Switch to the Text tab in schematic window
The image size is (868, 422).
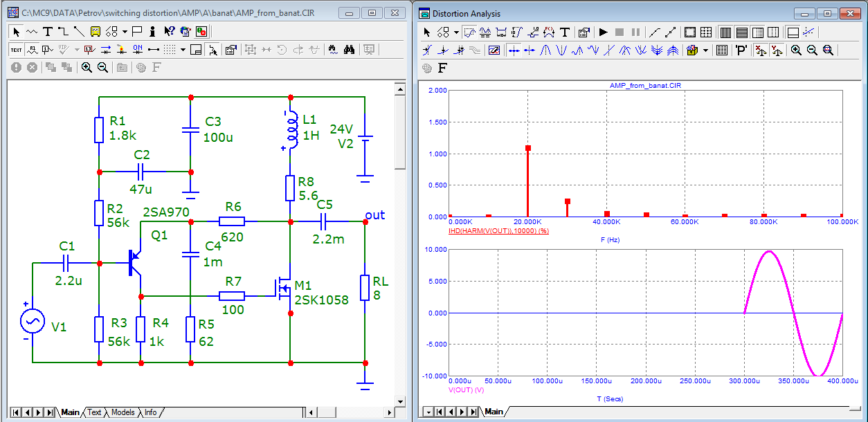[94, 412]
